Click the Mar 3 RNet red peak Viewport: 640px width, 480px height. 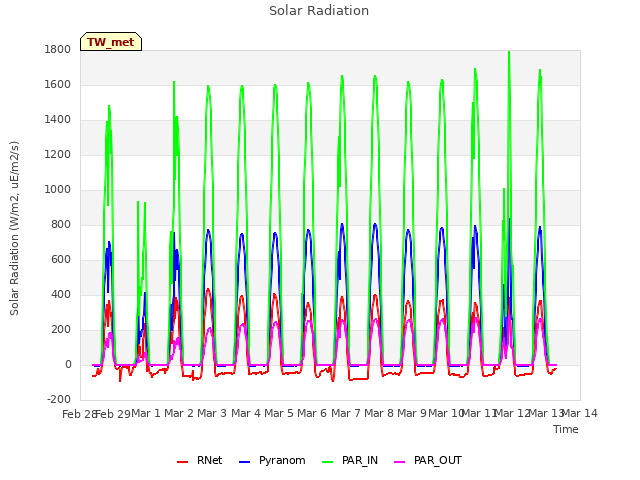(x=208, y=289)
